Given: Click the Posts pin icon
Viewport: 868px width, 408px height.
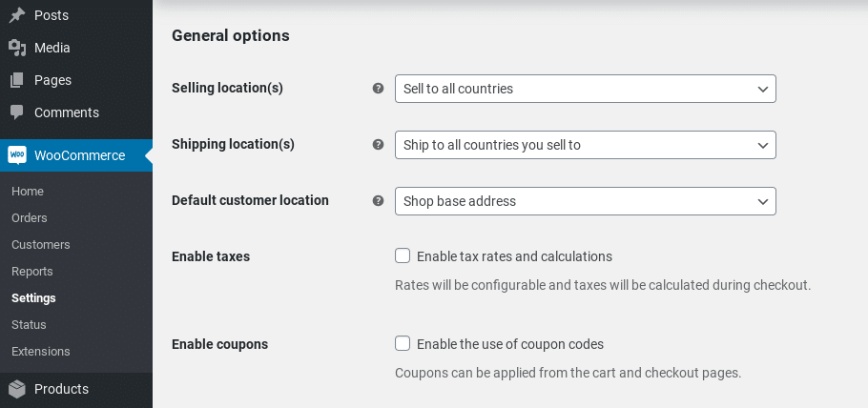Looking at the screenshot, I should (x=17, y=15).
